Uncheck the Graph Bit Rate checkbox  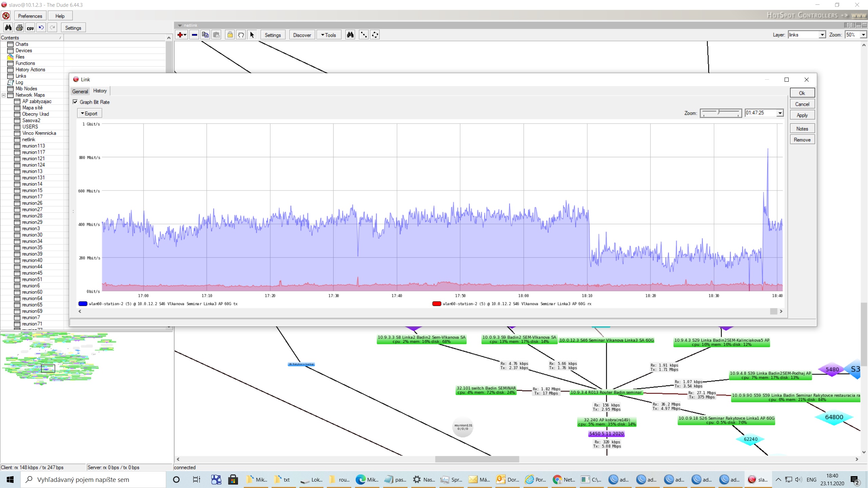[x=75, y=102]
